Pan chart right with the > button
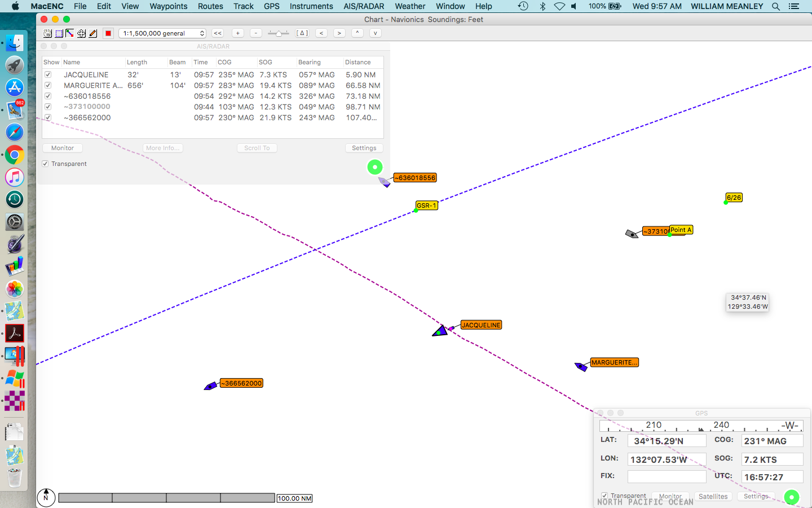 point(339,33)
